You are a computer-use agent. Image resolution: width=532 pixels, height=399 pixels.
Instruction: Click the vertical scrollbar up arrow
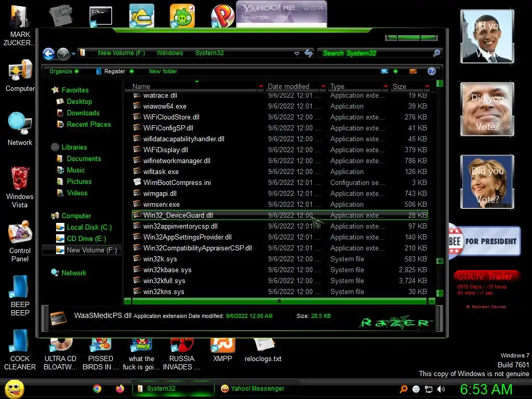pos(440,84)
